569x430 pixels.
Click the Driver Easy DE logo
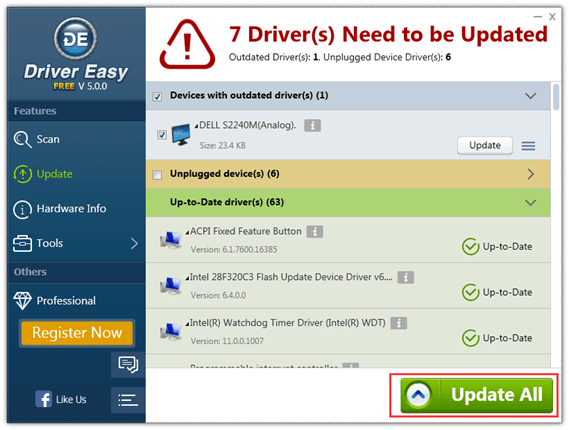tap(75, 38)
